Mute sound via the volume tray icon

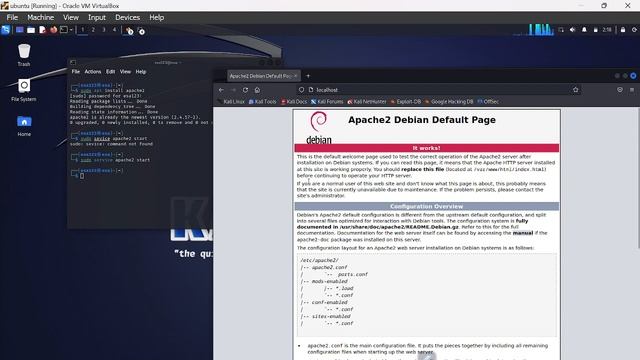[573, 30]
